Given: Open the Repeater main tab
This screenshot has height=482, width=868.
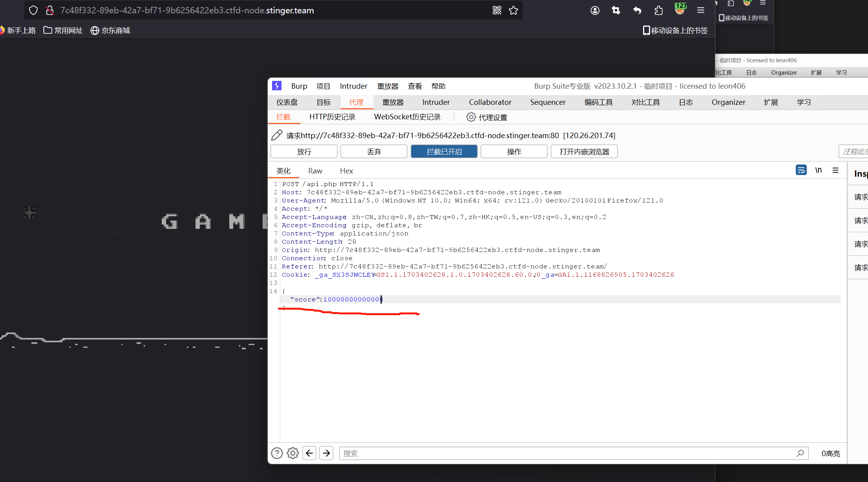Looking at the screenshot, I should point(393,102).
